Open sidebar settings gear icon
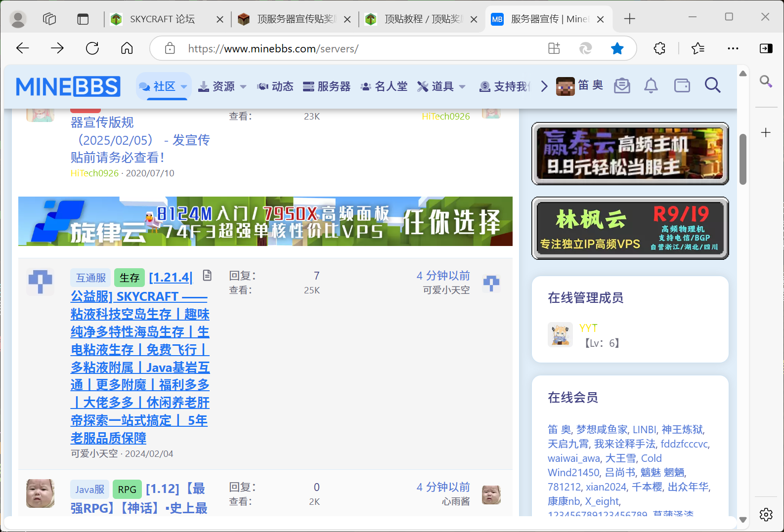This screenshot has height=532, width=784. (766, 514)
